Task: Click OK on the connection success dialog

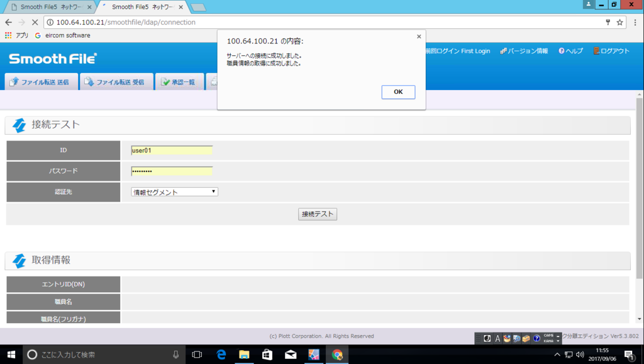Action: pos(398,92)
